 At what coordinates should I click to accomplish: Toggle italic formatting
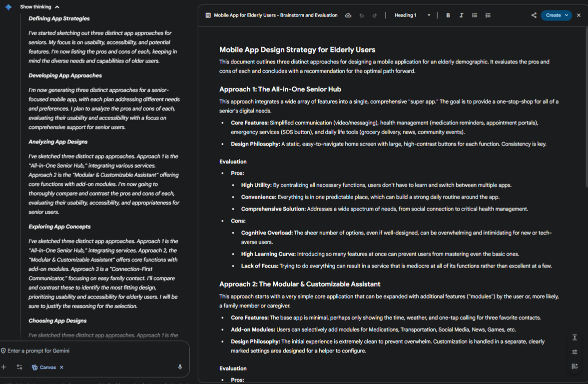[461, 15]
